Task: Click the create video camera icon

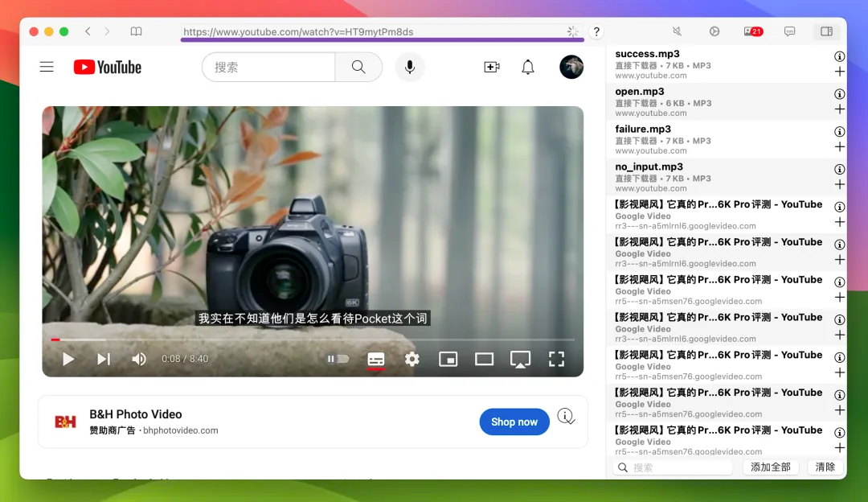Action: coord(492,67)
